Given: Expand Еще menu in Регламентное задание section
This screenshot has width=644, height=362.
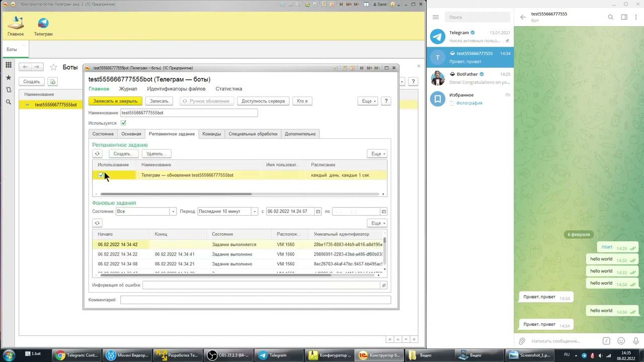Looking at the screenshot, I should point(378,154).
